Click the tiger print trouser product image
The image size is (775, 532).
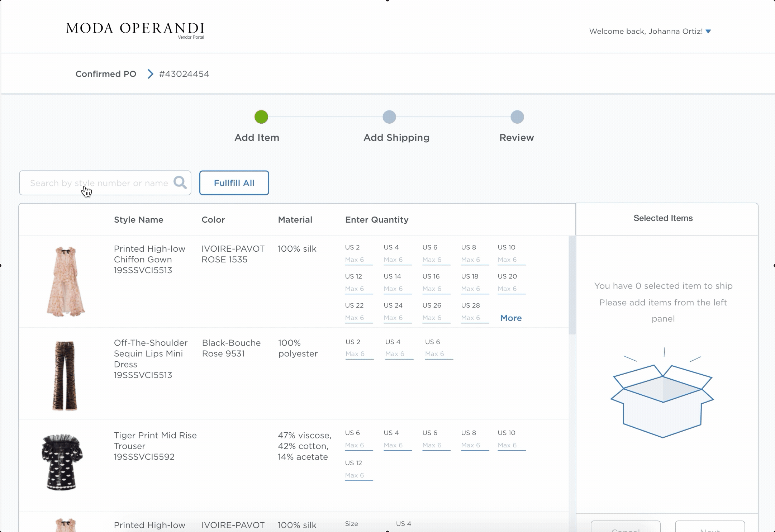[x=65, y=375]
